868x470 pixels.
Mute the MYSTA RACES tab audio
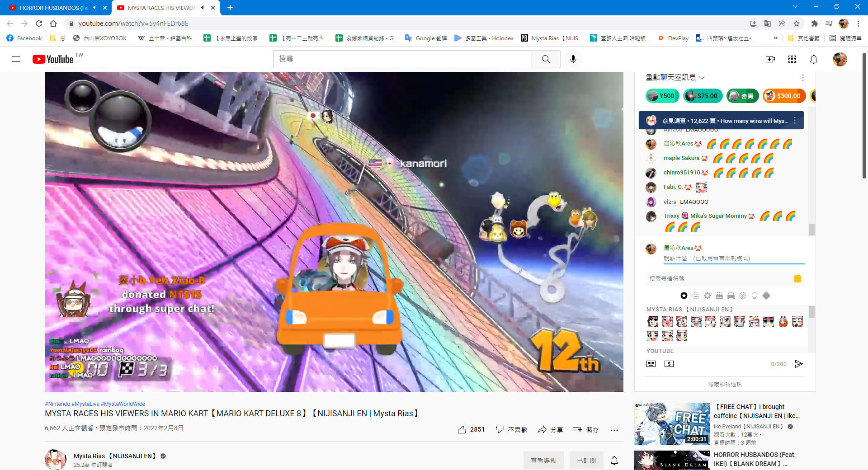(203, 8)
